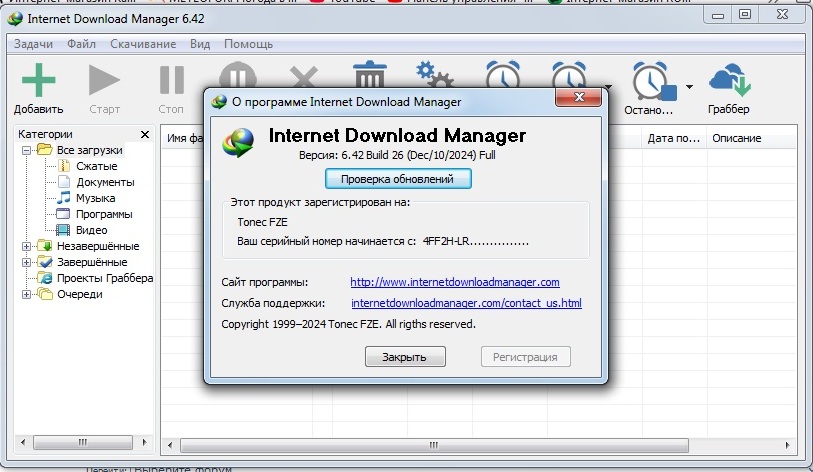Close the Категории panel
This screenshot has height=472, width=813.
pyautogui.click(x=145, y=134)
